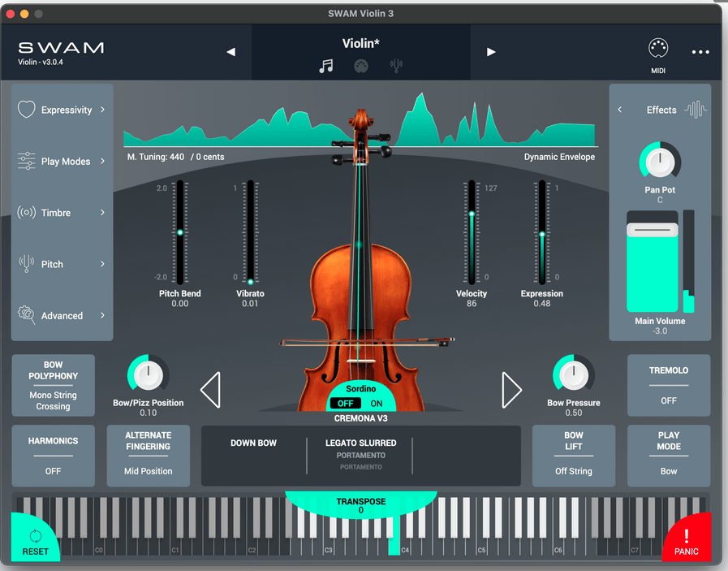Click the MIDI connector icon
Viewport: 728px width, 571px height.
pos(658,50)
